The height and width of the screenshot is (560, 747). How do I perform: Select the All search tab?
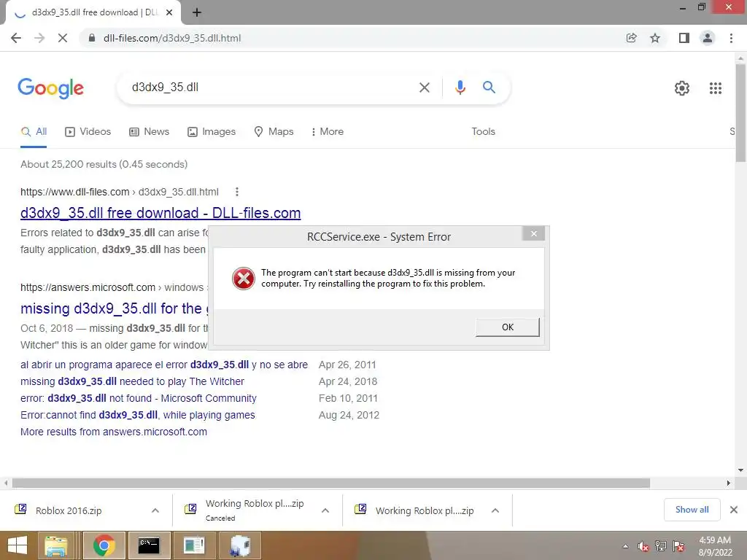point(34,132)
